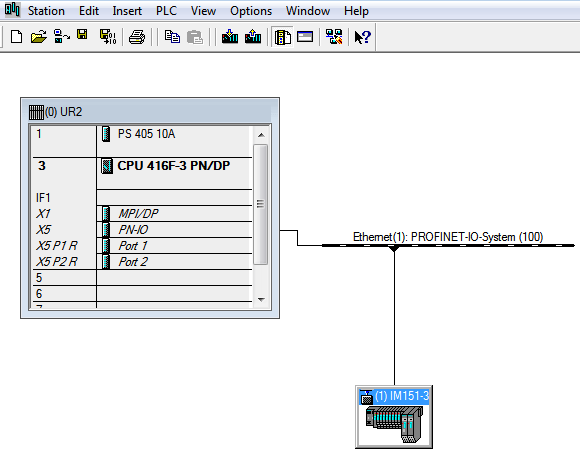Click the Paste toolbar icon
This screenshot has width=580, height=468.
point(195,37)
